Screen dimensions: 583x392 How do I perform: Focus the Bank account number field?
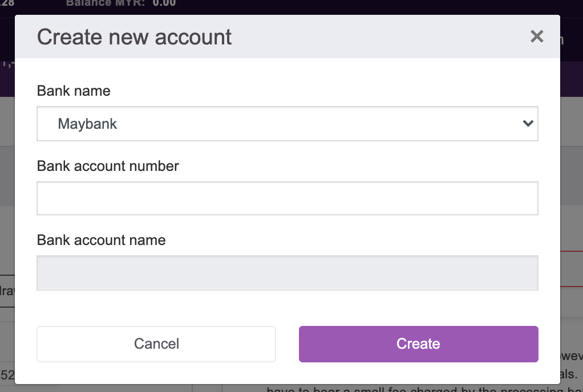tap(287, 198)
